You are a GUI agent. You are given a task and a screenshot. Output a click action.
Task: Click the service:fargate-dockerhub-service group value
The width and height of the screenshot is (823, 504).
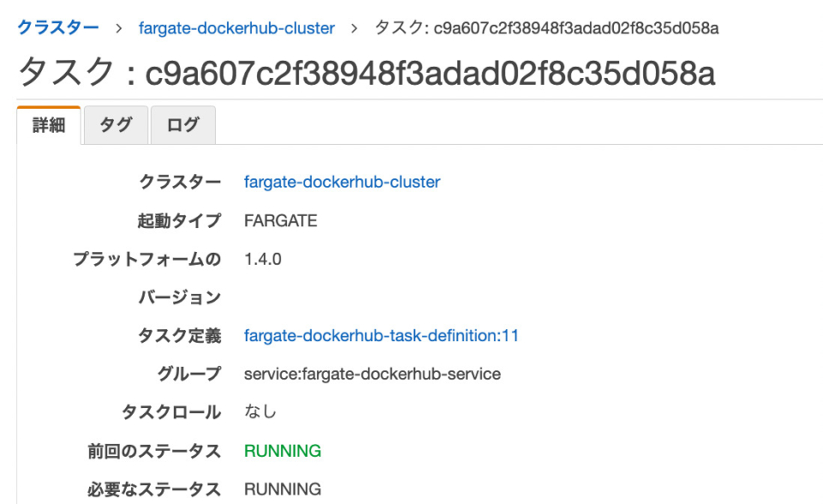372,374
